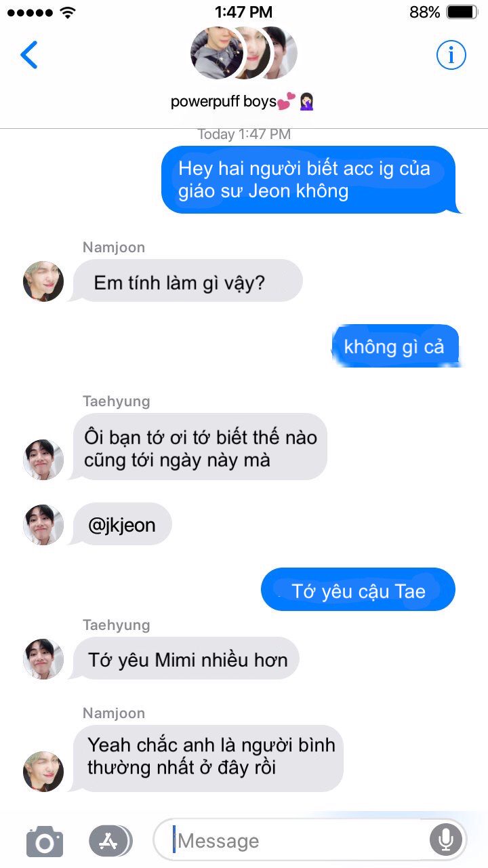Tap Namjoon's avatar beside last message
This screenshot has height=868, width=488.
pyautogui.click(x=43, y=771)
